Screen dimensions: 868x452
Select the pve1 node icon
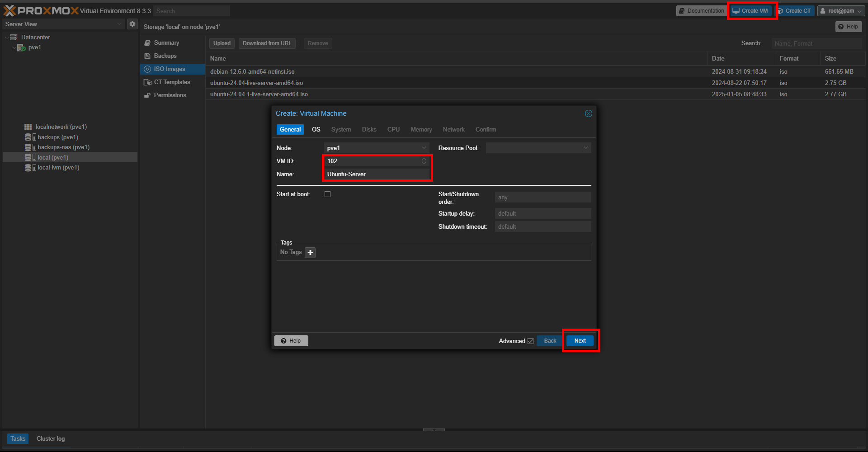21,47
